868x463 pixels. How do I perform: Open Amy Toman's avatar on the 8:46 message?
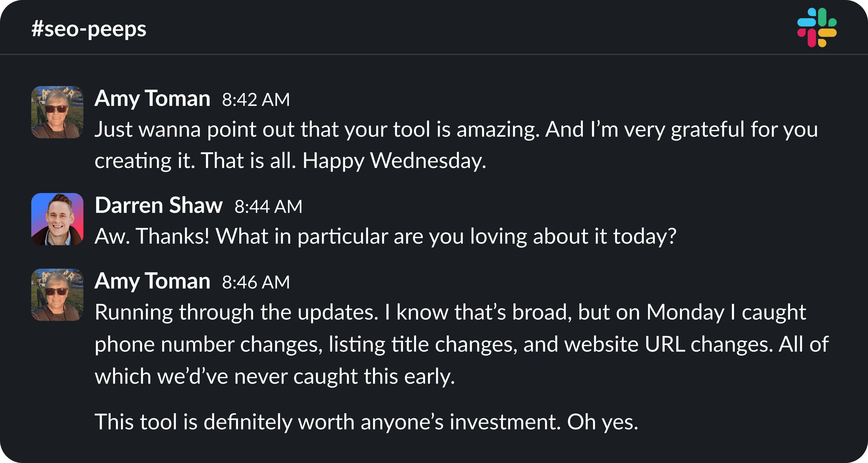point(57,294)
